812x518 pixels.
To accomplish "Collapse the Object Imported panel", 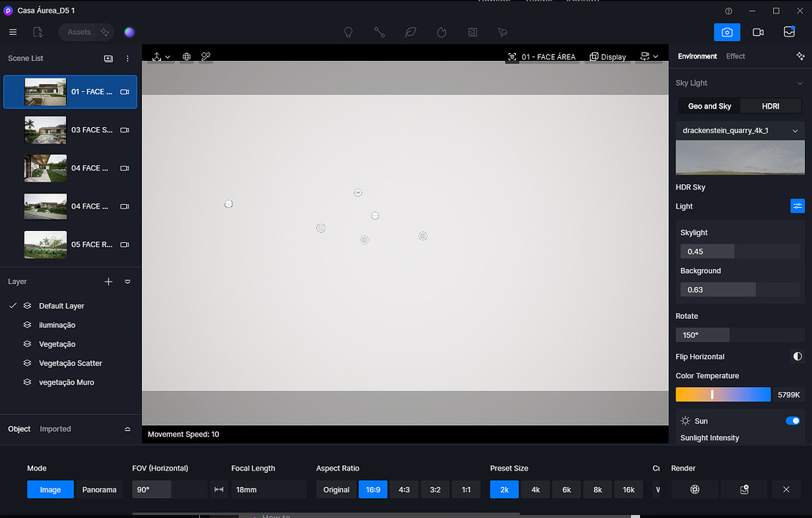I will (x=127, y=428).
